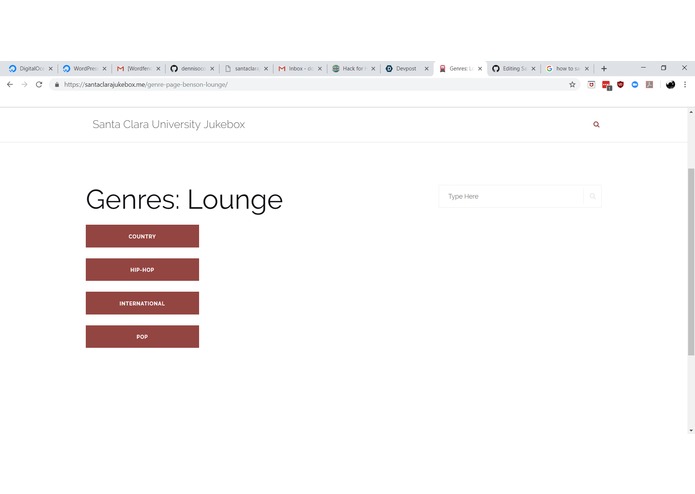Click the header search magnifier icon
The width and height of the screenshot is (695, 494).
coord(596,124)
